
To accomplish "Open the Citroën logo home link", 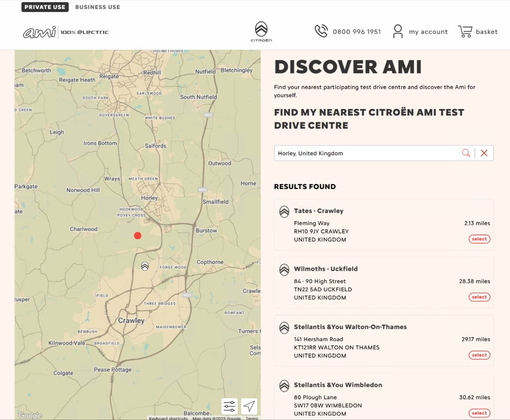I will 261,32.
